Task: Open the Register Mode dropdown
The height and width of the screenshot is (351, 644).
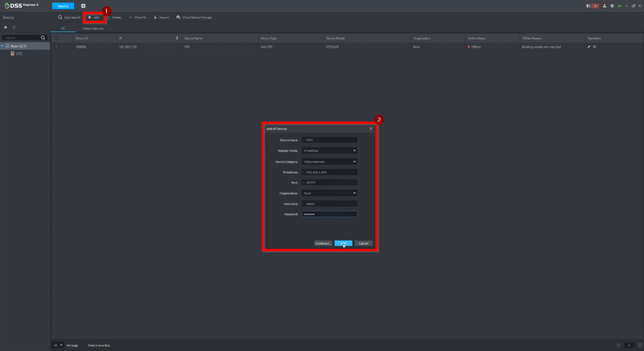Action: coord(329,151)
